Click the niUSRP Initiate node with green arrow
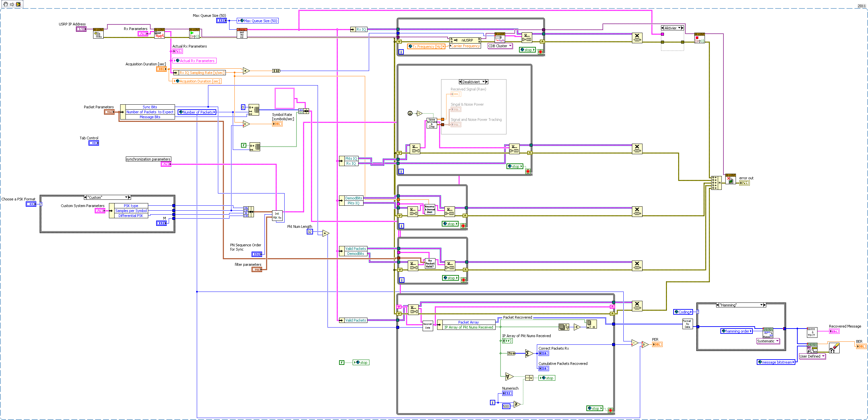Viewport: 868px width, 420px height. point(194,33)
